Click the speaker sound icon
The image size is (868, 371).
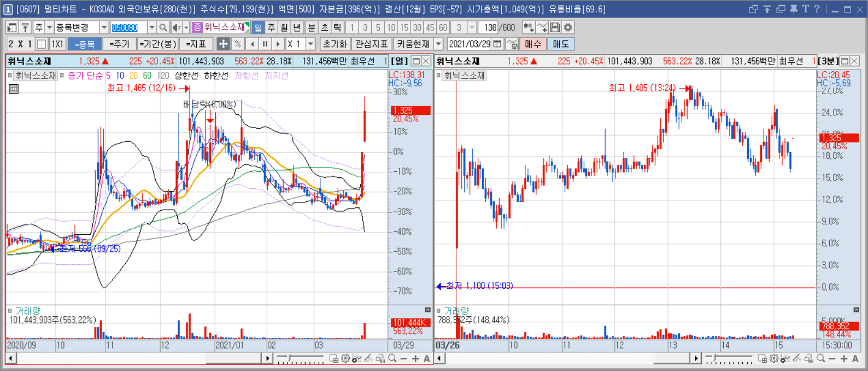click(x=177, y=27)
